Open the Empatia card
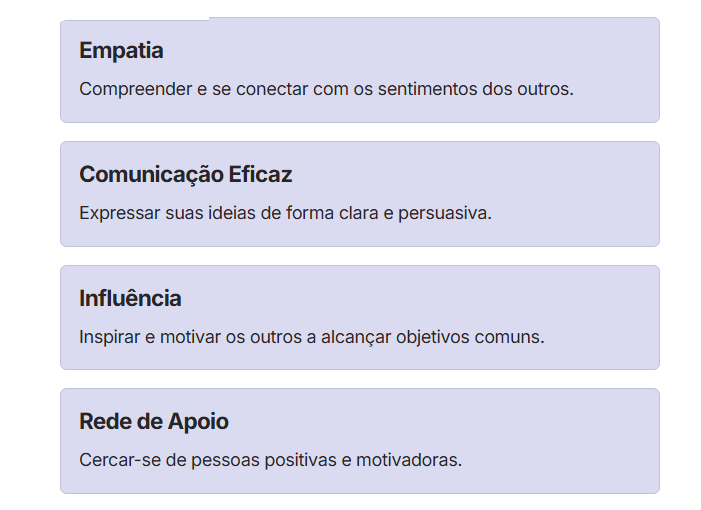The height and width of the screenshot is (510, 701). 360,70
